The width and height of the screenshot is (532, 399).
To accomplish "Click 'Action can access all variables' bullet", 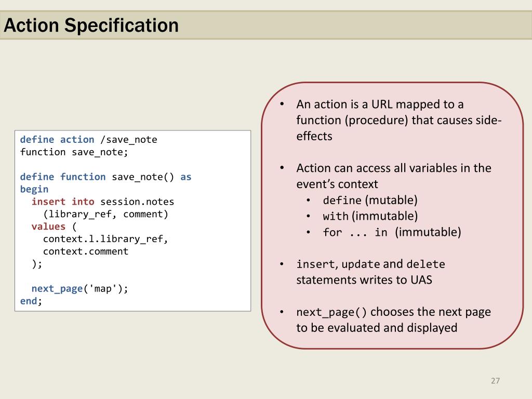I will pyautogui.click(x=394, y=176).
